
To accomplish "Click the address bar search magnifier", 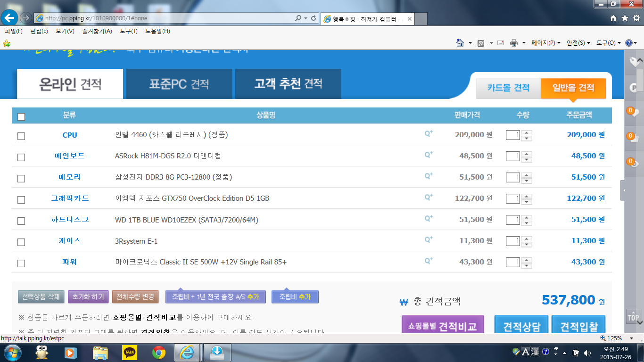I will click(x=298, y=18).
